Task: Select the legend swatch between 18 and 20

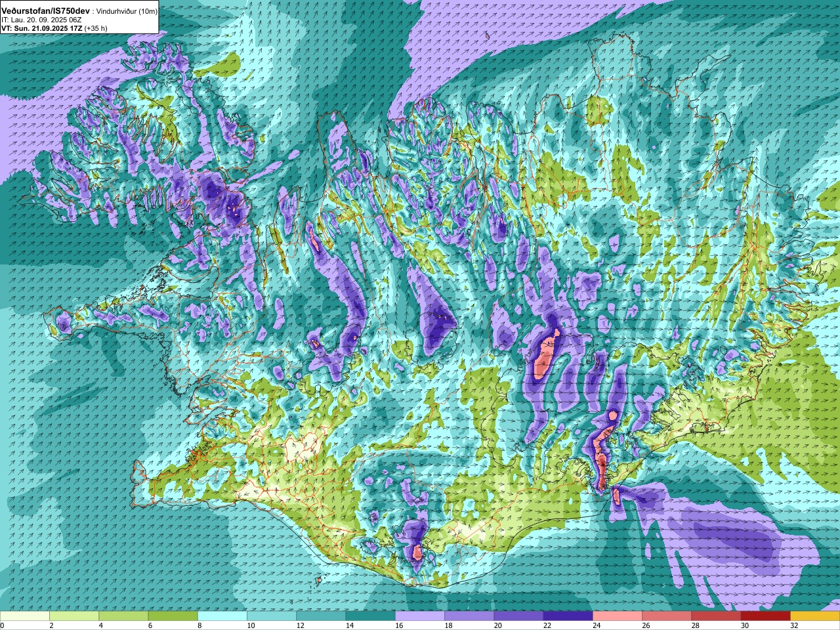Action: pos(469,616)
